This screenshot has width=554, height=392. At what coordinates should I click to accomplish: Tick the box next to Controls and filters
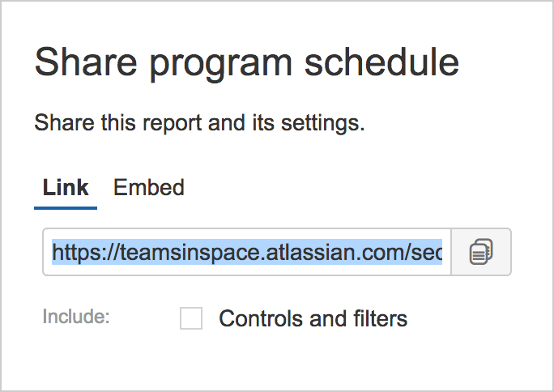click(191, 318)
